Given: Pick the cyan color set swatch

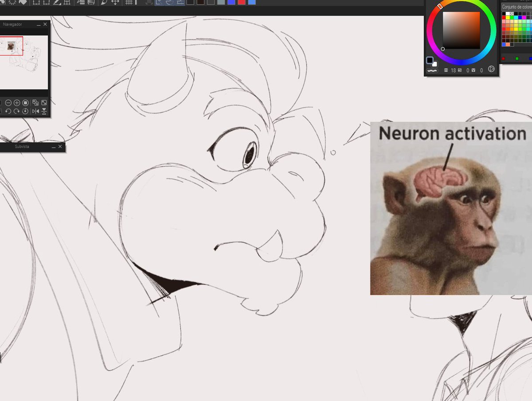Looking at the screenshot, I should (x=516, y=18).
